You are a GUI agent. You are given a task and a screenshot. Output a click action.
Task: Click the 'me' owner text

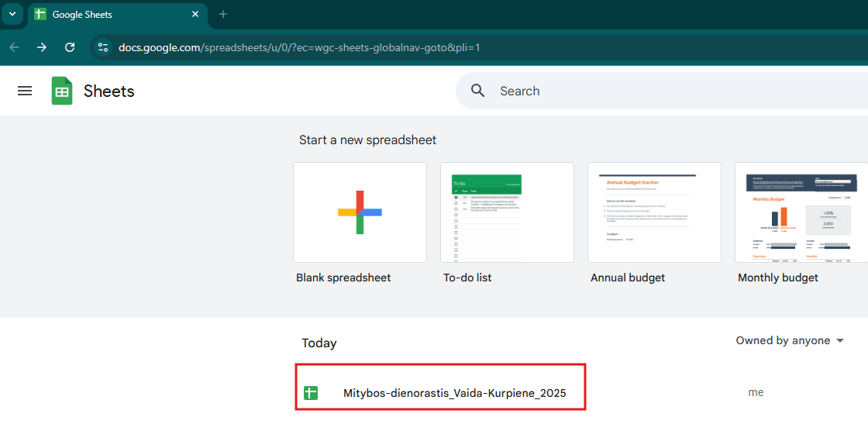(x=756, y=393)
